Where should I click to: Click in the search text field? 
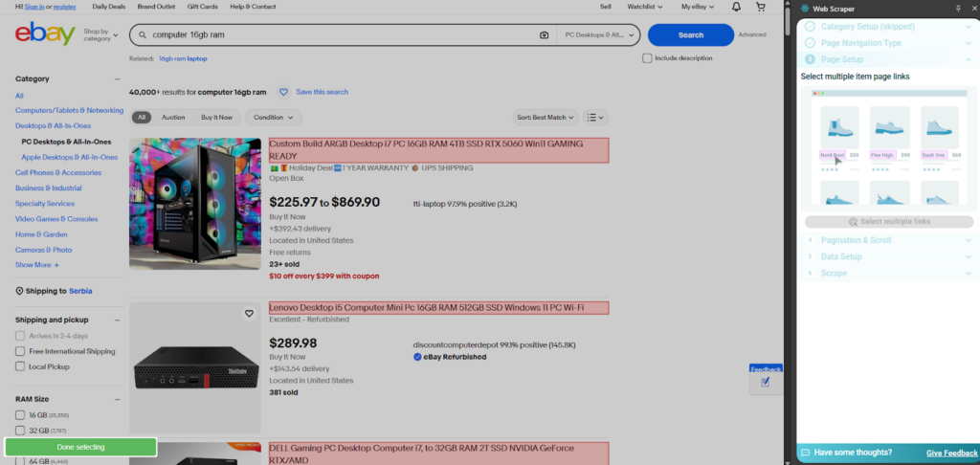[343, 35]
